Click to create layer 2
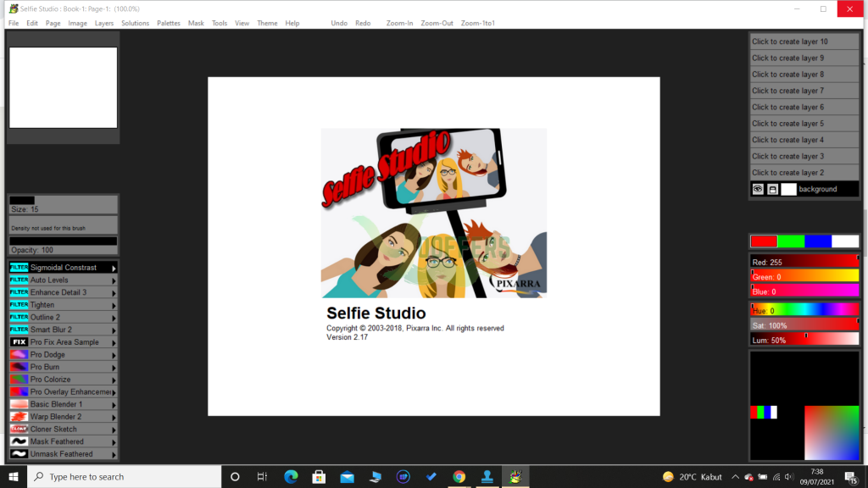 point(804,173)
